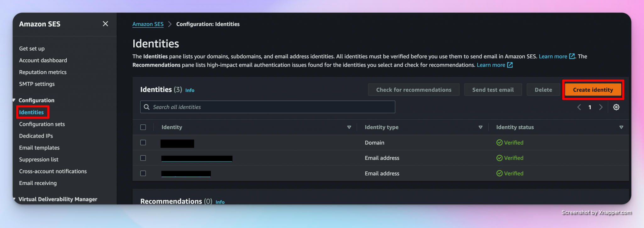
Task: Navigate to Suppression list page
Action: pos(39,160)
